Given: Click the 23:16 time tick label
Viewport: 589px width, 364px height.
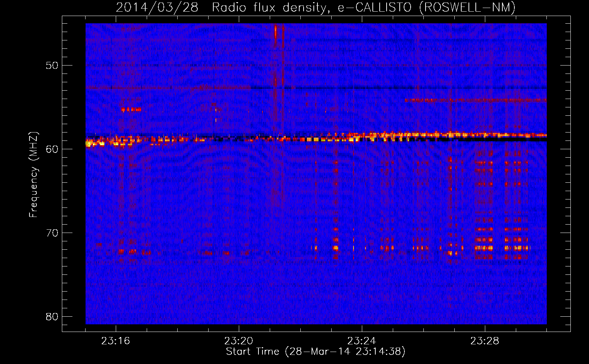Looking at the screenshot, I should pyautogui.click(x=116, y=341).
